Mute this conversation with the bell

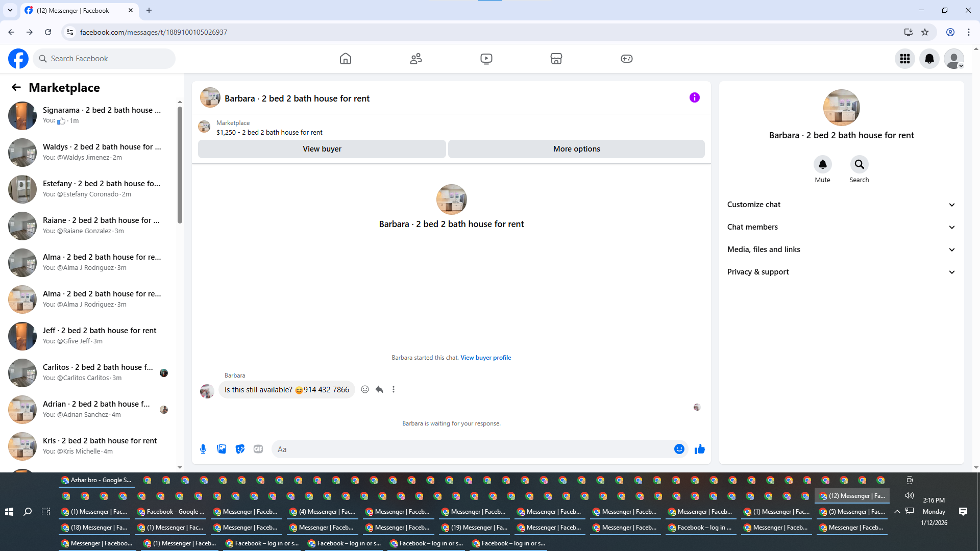(x=822, y=164)
